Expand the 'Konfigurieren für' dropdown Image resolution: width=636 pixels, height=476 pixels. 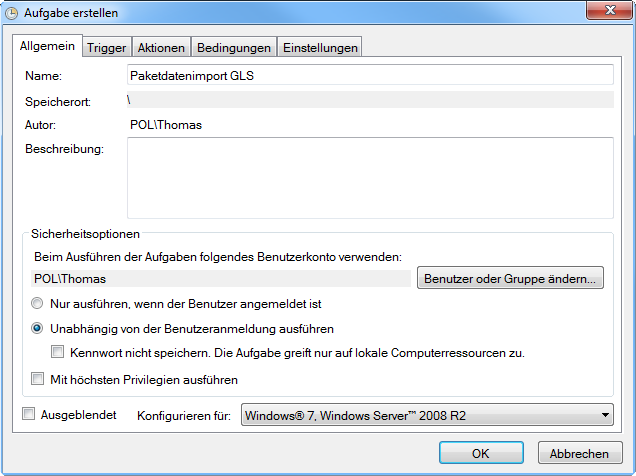point(427,415)
